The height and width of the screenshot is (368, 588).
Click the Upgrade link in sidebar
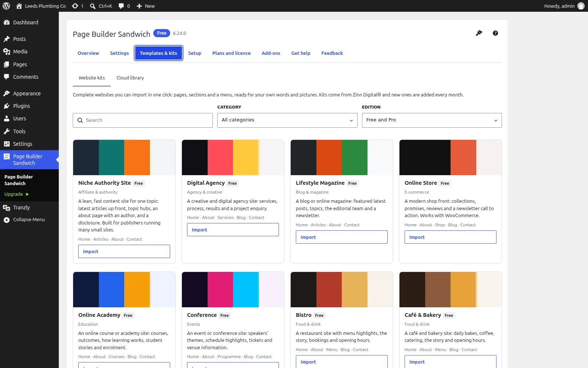pyautogui.click(x=17, y=194)
